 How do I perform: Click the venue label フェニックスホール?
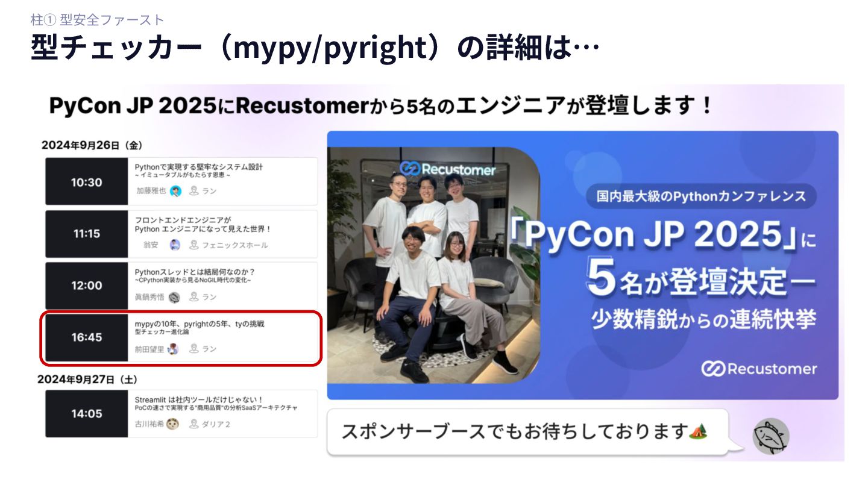click(235, 245)
